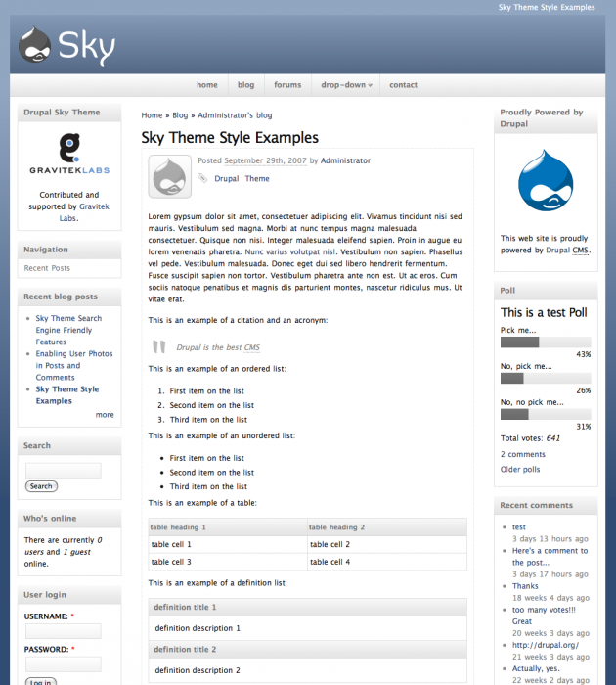Image resolution: width=616 pixels, height=685 pixels.
Task: Open the contact menu item
Action: (x=404, y=85)
